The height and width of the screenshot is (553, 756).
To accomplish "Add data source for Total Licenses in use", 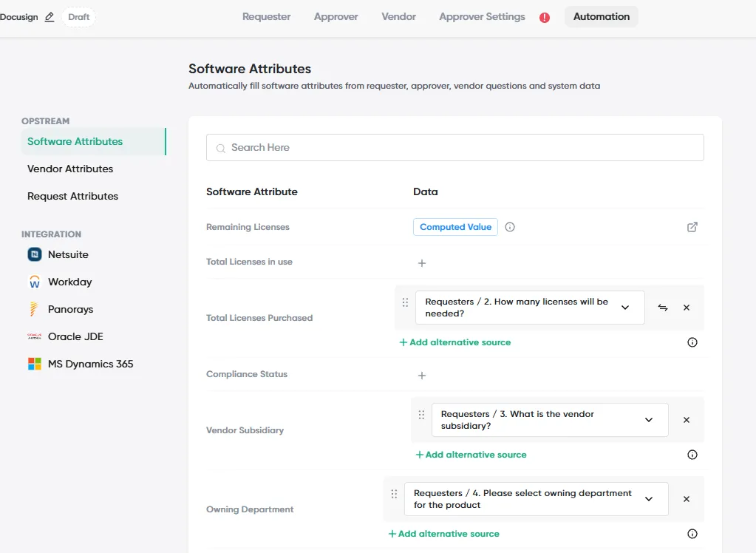I will coord(422,263).
